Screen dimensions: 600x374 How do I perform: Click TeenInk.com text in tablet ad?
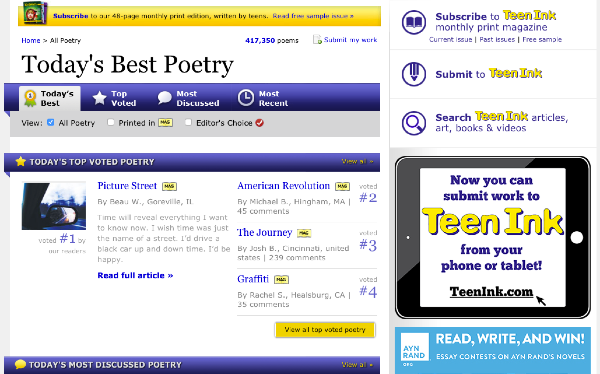point(491,292)
